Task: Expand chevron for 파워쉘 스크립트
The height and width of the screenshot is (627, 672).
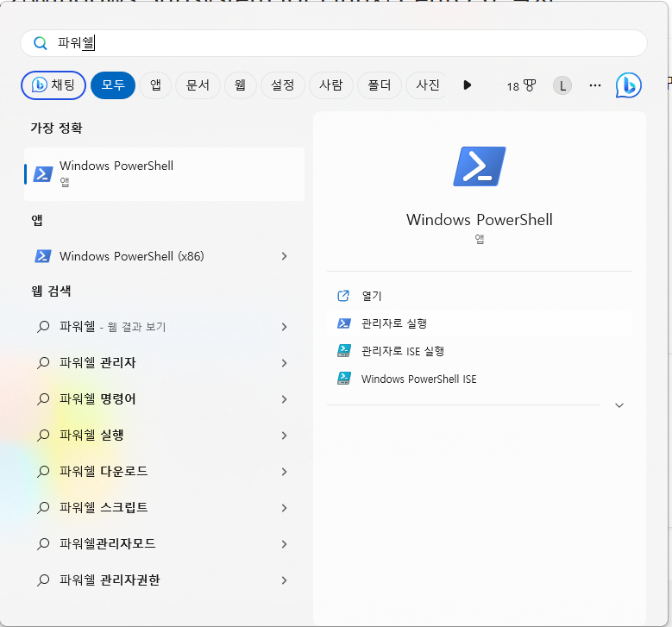Action: click(x=284, y=508)
